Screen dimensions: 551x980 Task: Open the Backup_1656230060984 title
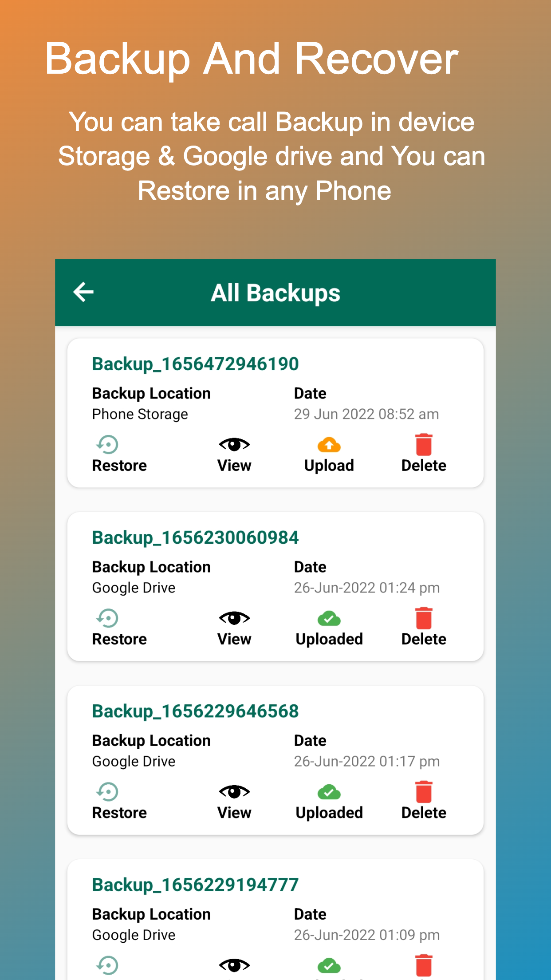(195, 537)
